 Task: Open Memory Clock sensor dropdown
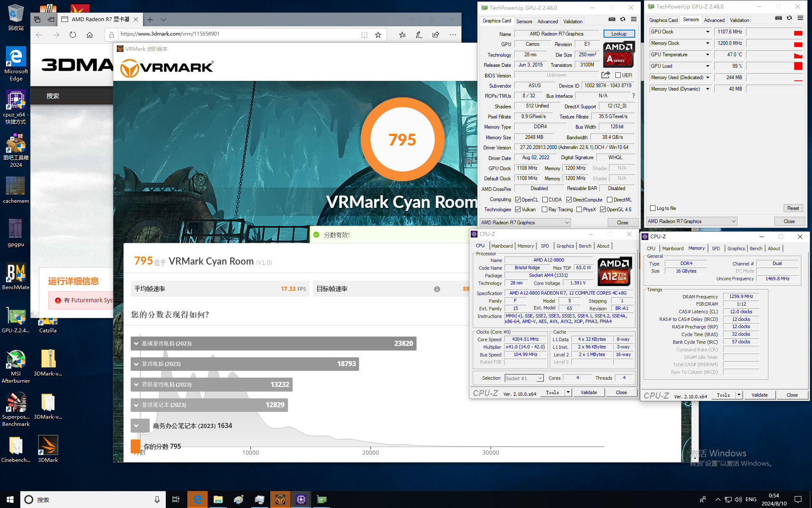(x=708, y=43)
